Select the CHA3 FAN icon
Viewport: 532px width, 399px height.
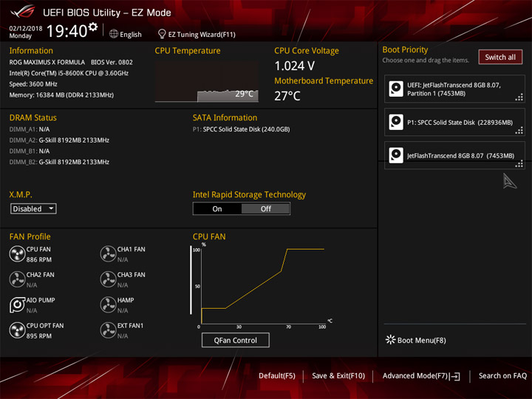coord(108,279)
